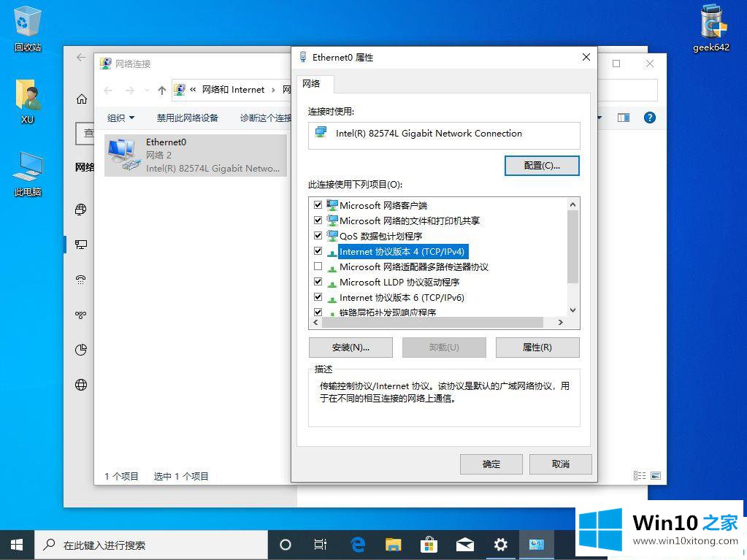
Task: Click the 确定 button
Action: pos(491,464)
